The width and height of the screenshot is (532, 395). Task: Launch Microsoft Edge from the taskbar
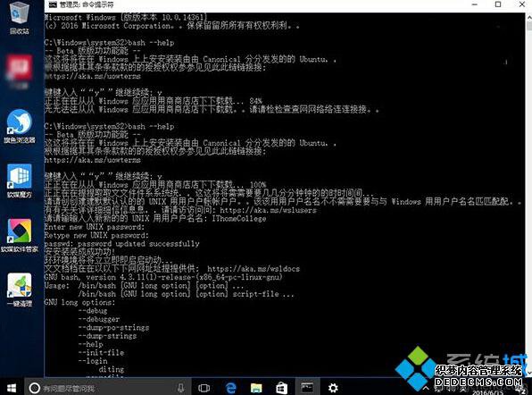230,388
